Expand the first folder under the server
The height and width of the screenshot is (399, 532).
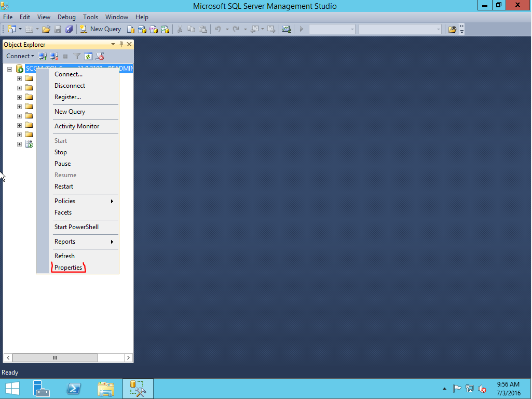pyautogui.click(x=19, y=79)
